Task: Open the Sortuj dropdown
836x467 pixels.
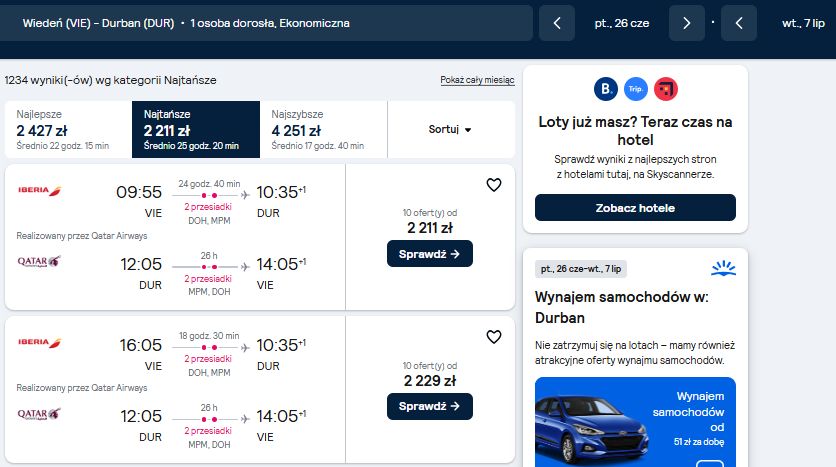Action: pos(451,130)
